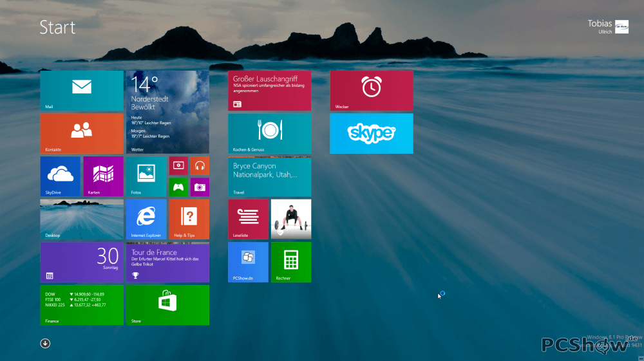Open the Wetter weather tile for Norderstedt
This screenshot has width=644, height=361.
click(167, 112)
